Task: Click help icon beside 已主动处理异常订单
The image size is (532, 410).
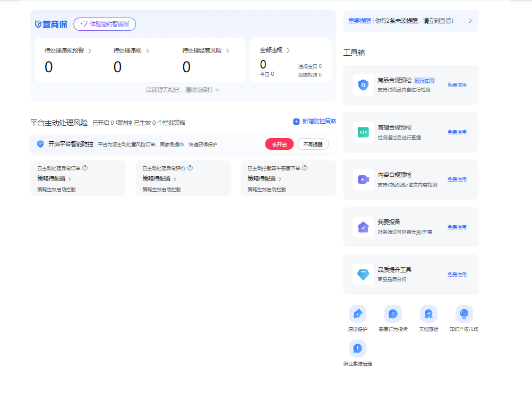Action: click(85, 168)
